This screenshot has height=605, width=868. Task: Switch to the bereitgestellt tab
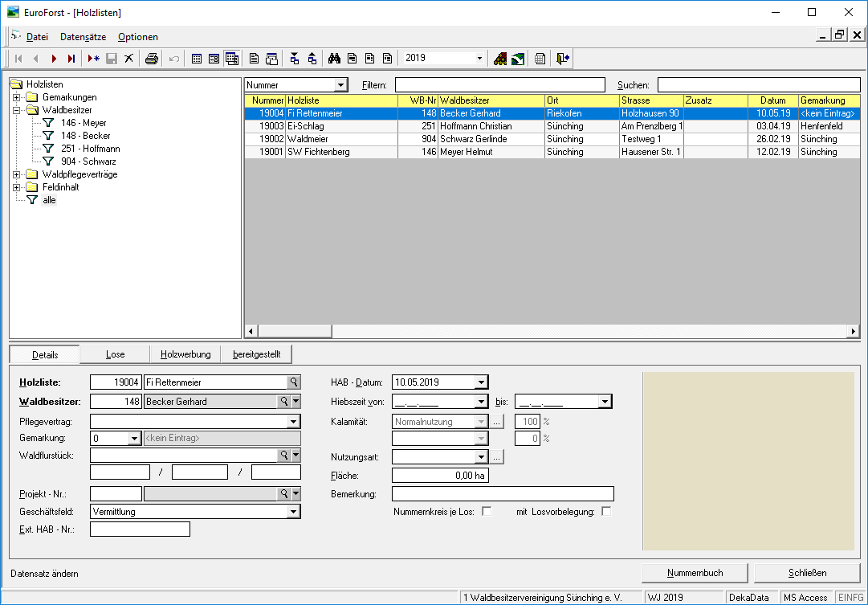tap(256, 354)
